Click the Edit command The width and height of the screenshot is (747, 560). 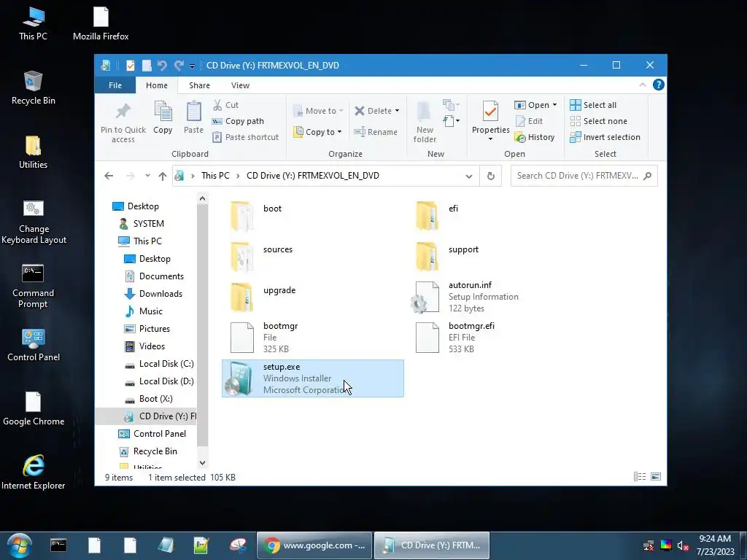(529, 121)
